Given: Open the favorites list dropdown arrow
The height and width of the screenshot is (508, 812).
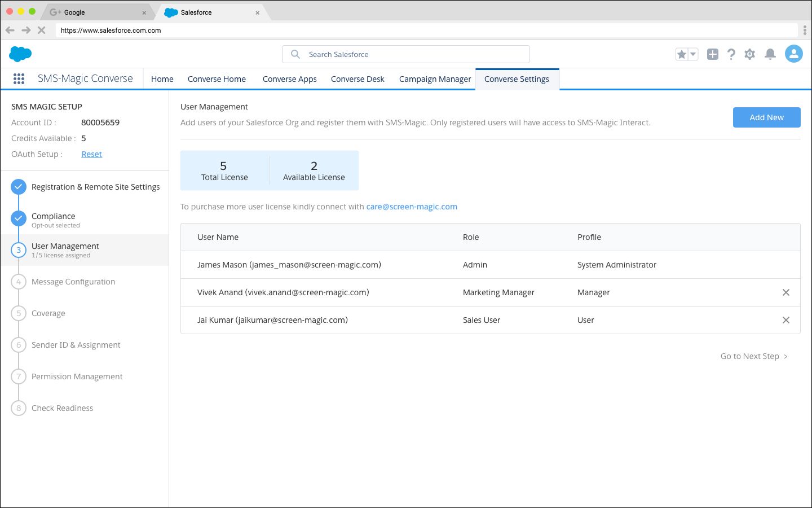Looking at the screenshot, I should click(693, 54).
